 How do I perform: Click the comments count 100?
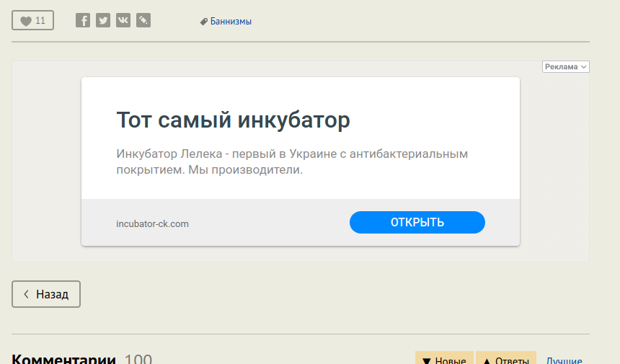pos(138,359)
